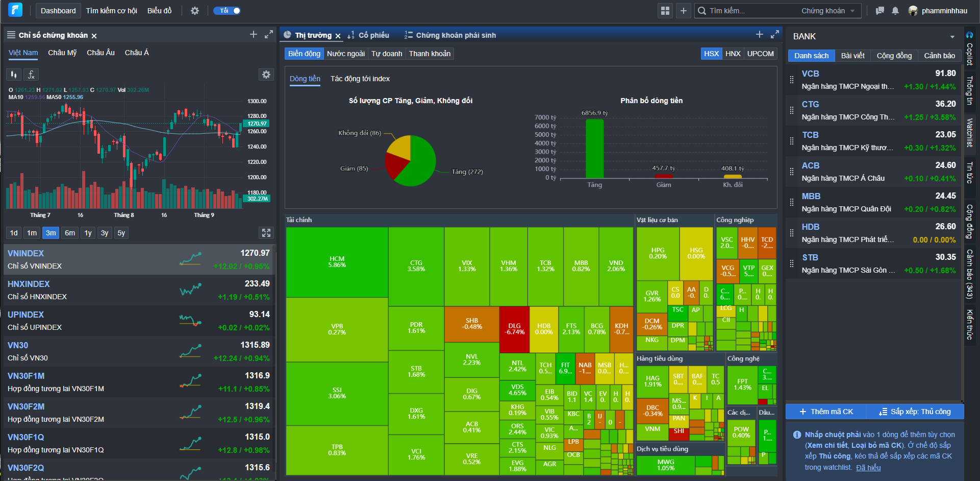The height and width of the screenshot is (481, 980).
Task: Select the TCB stock row
Action: (873, 141)
